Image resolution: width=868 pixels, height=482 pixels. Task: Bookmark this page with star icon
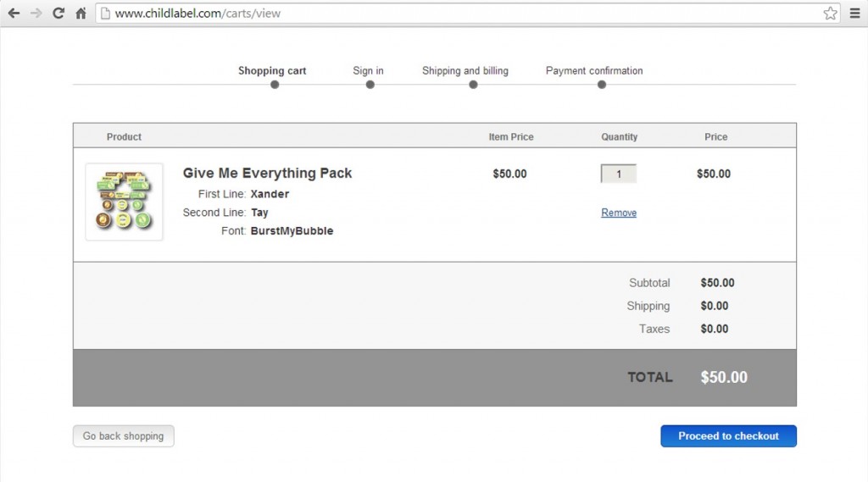pyautogui.click(x=830, y=14)
